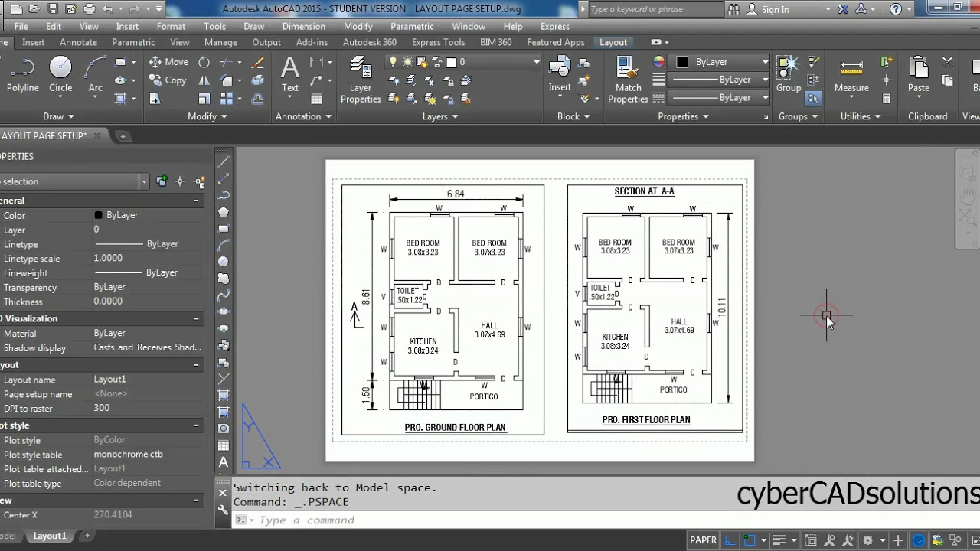This screenshot has height=551, width=980.
Task: Click the black Color ByLayer swatch in Properties
Action: point(98,216)
